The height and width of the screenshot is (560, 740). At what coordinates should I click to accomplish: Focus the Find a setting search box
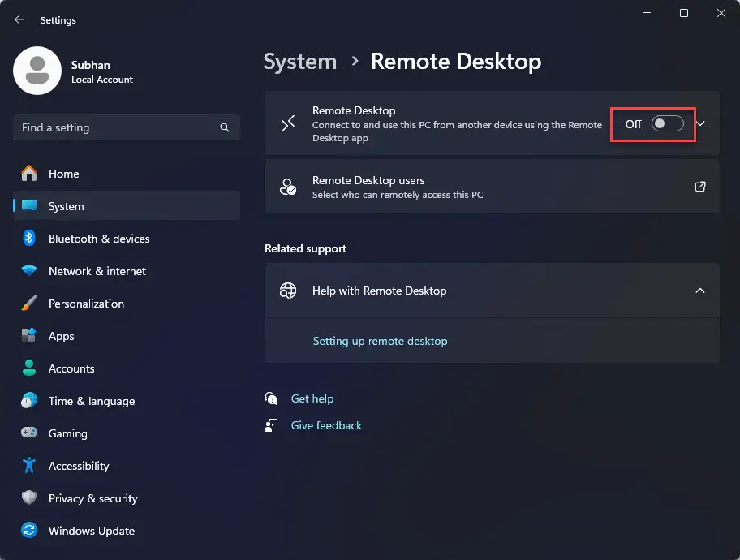click(127, 127)
